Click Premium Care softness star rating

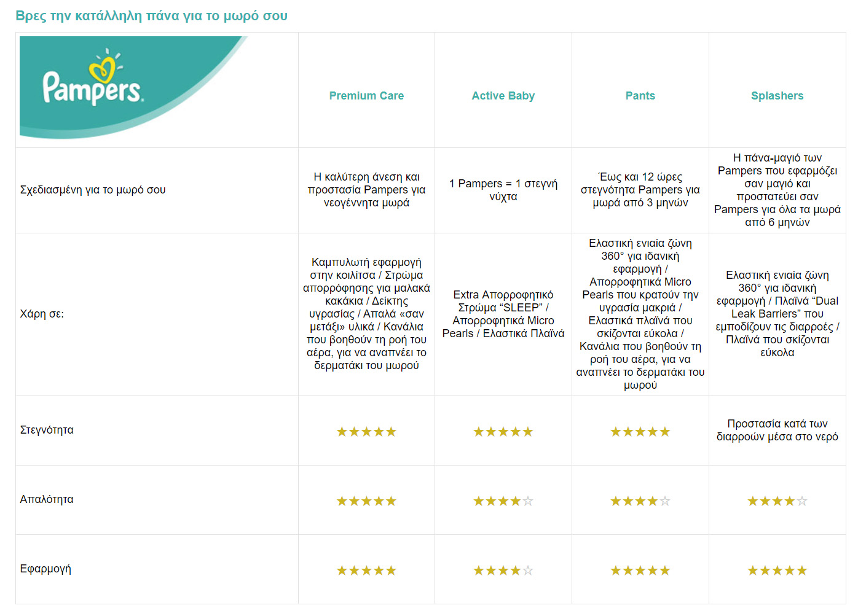pyautogui.click(x=366, y=501)
